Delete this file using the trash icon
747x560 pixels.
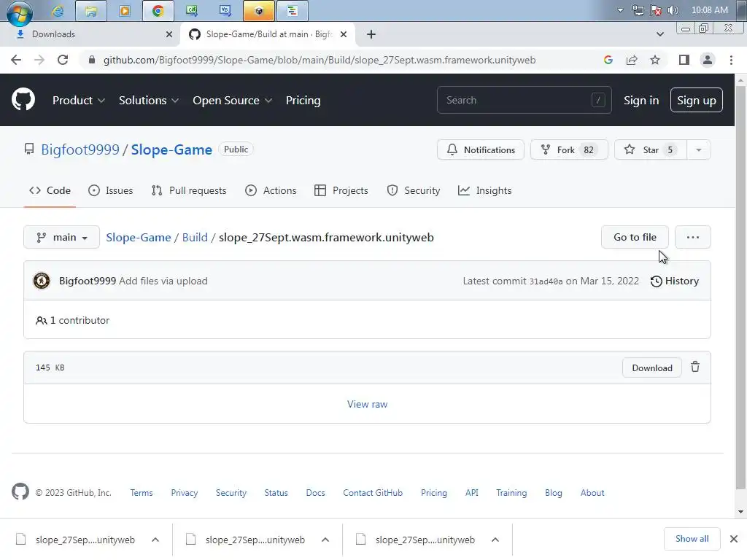[x=695, y=367]
